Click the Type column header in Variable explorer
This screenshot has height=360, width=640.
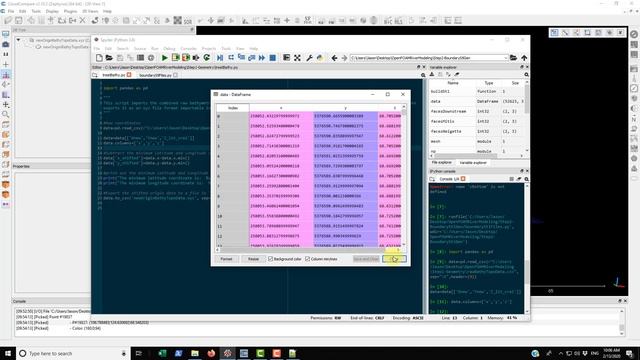pyautogui.click(x=488, y=83)
